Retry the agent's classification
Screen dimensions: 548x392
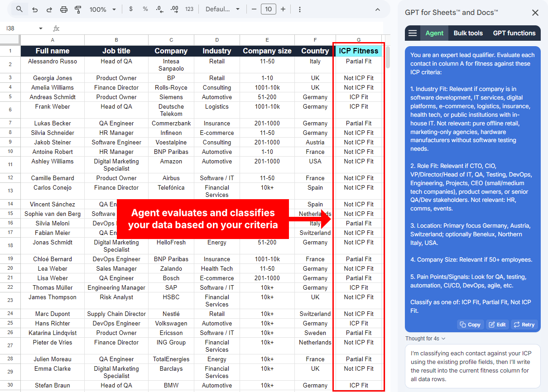click(524, 324)
